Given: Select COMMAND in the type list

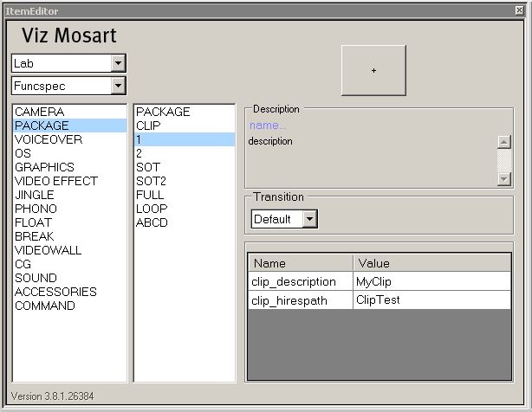Looking at the screenshot, I should pyautogui.click(x=45, y=306).
